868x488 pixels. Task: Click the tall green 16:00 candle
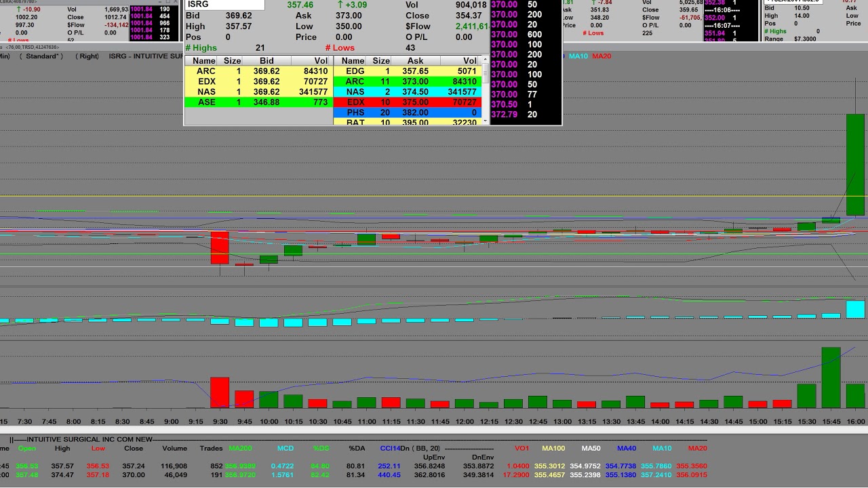(x=856, y=165)
